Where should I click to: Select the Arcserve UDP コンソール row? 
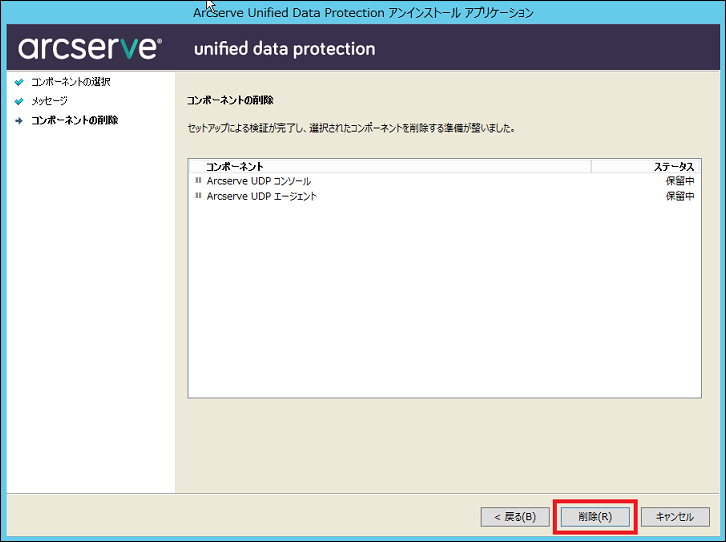[444, 181]
